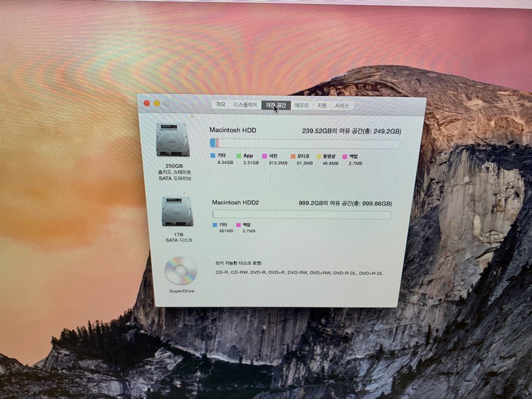Close the window with the red button
The height and width of the screenshot is (399, 532).
point(147,103)
